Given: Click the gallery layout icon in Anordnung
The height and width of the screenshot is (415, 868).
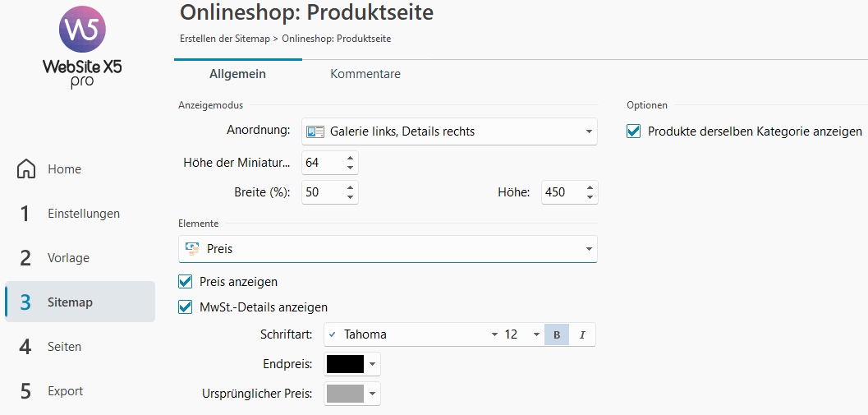Looking at the screenshot, I should pyautogui.click(x=315, y=131).
